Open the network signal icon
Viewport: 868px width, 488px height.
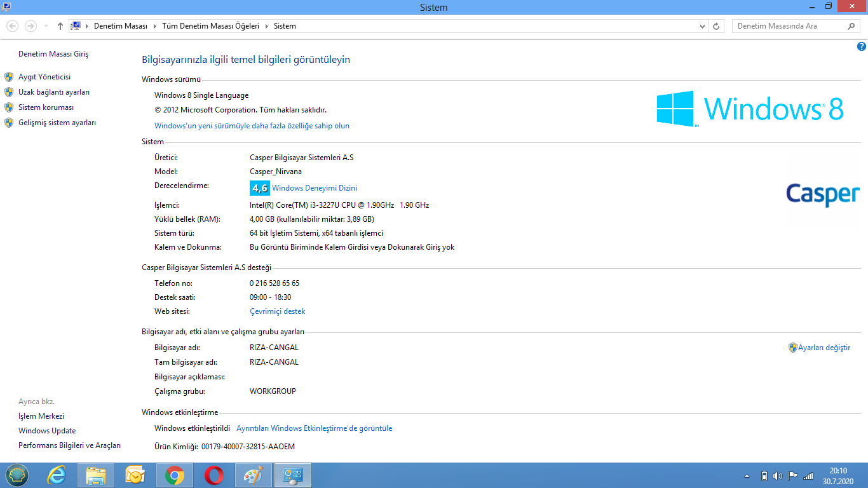[x=808, y=476]
